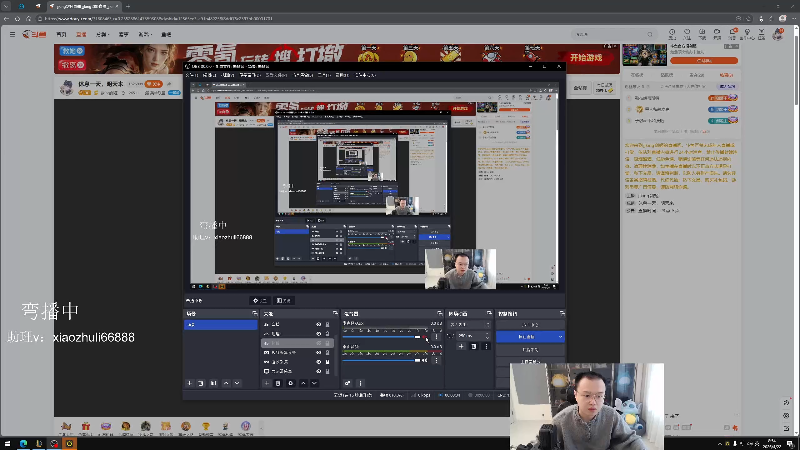Open advanced audio properties gear in Mixer dock
Image resolution: width=800 pixels, height=450 pixels.
[x=347, y=383]
